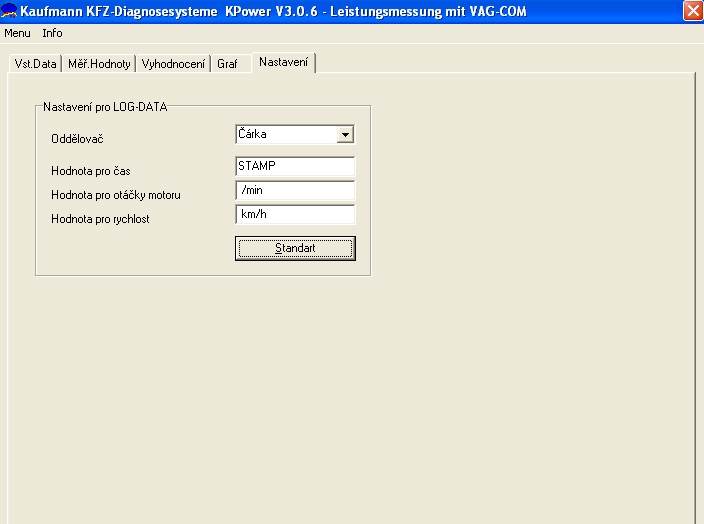
Task: Click the Čárka combo box value
Action: 284,134
